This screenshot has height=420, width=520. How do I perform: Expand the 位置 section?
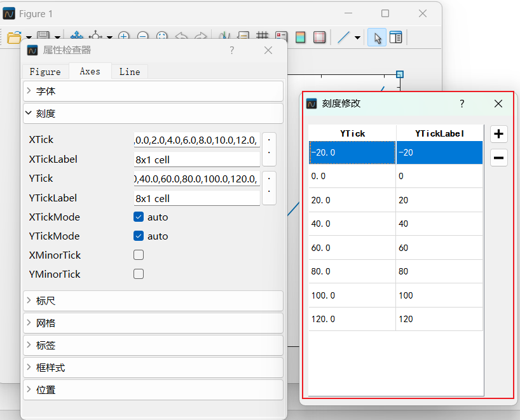[153, 390]
